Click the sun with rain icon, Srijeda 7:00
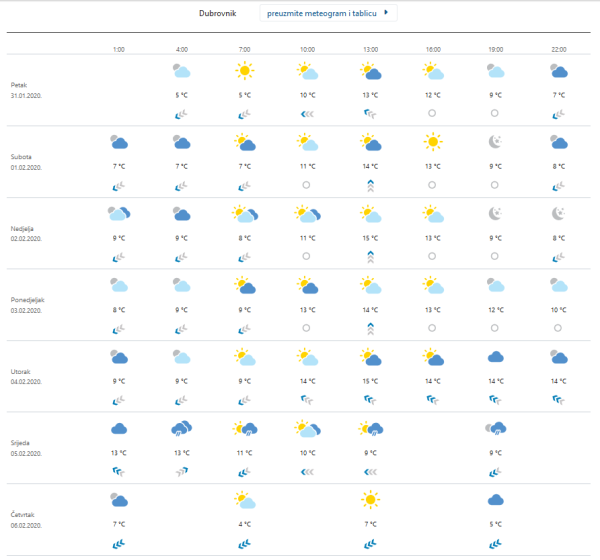 coord(244,428)
